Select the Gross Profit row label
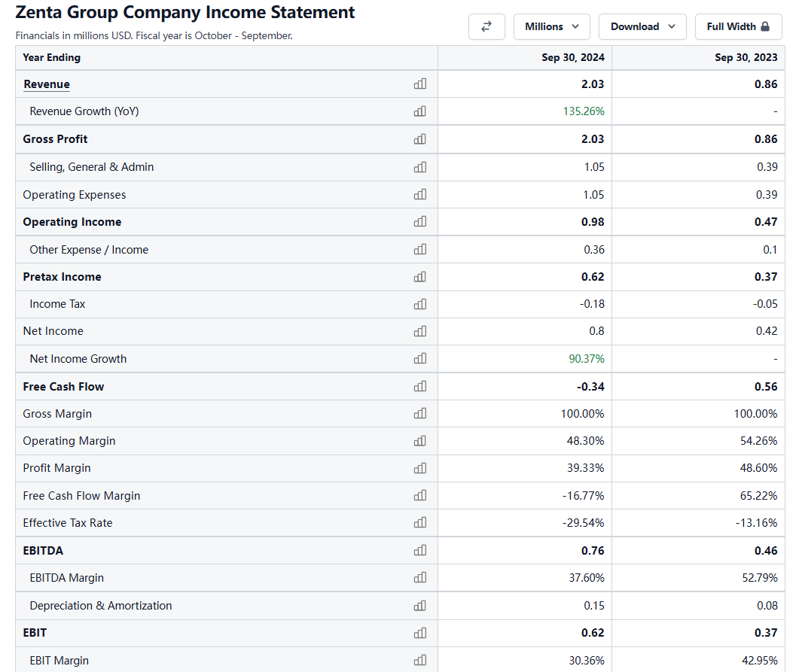Image resolution: width=799 pixels, height=672 pixels. [x=55, y=139]
